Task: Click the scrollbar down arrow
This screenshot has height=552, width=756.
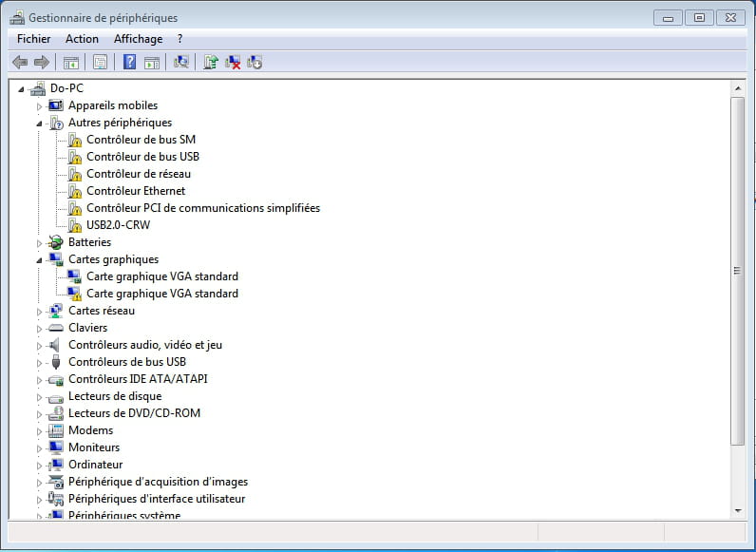Action: coord(738,511)
